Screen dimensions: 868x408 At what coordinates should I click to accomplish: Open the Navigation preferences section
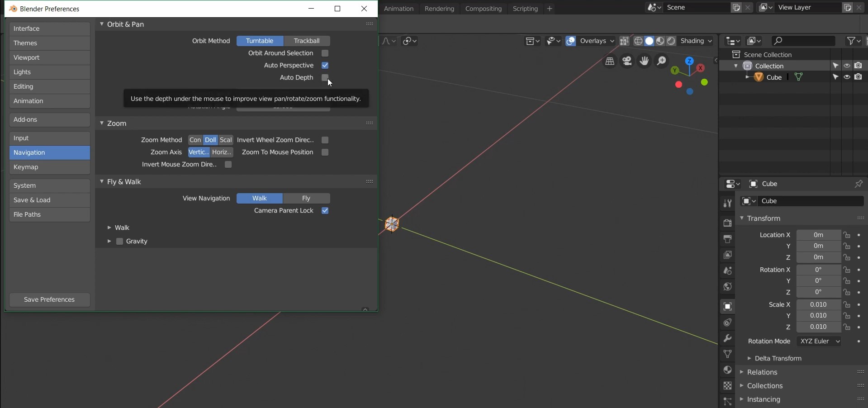click(x=50, y=152)
